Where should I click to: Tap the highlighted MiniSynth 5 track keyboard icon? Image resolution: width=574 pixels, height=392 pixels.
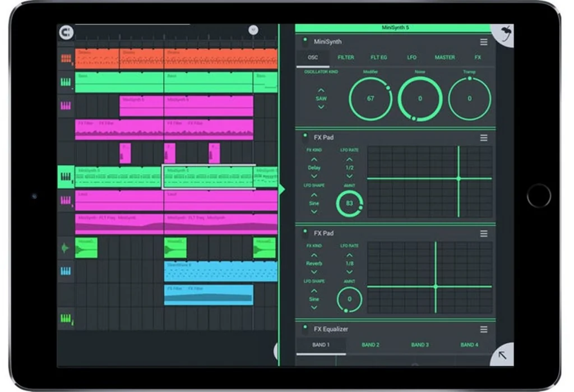[66, 177]
